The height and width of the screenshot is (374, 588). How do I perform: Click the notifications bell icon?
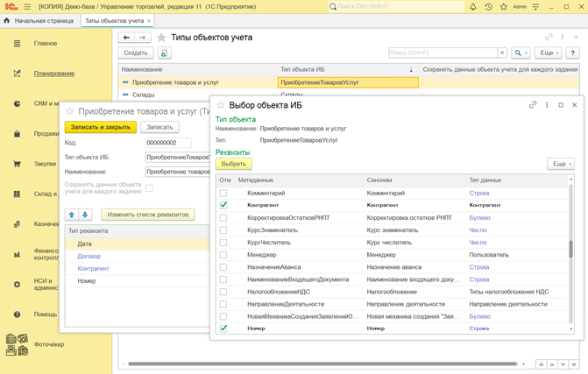point(473,7)
